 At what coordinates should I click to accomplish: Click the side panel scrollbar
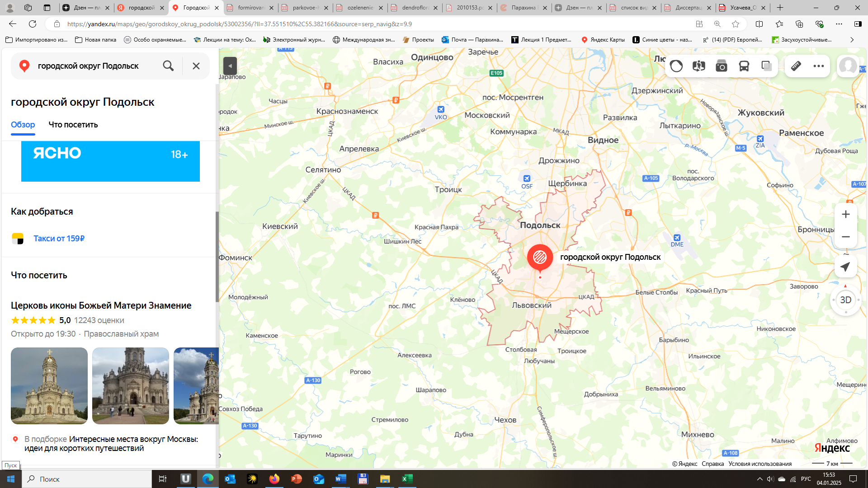pos(217,257)
